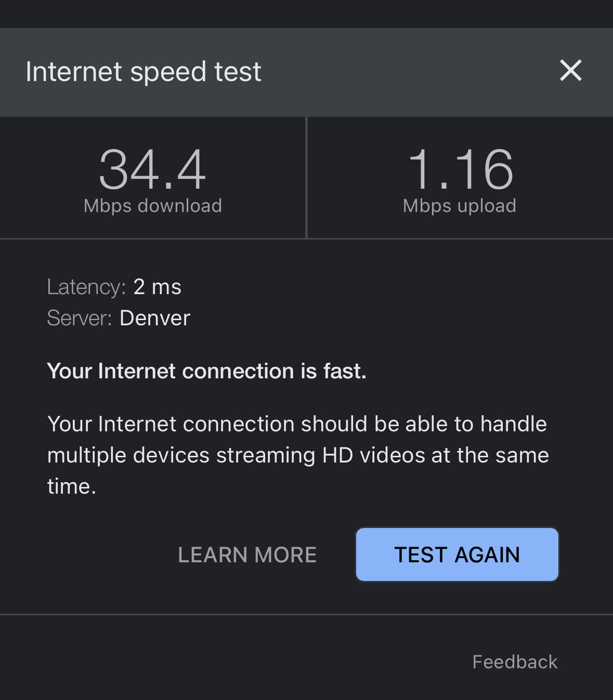This screenshot has height=700, width=613.
Task: Click the Feedback link
Action: coord(515,662)
